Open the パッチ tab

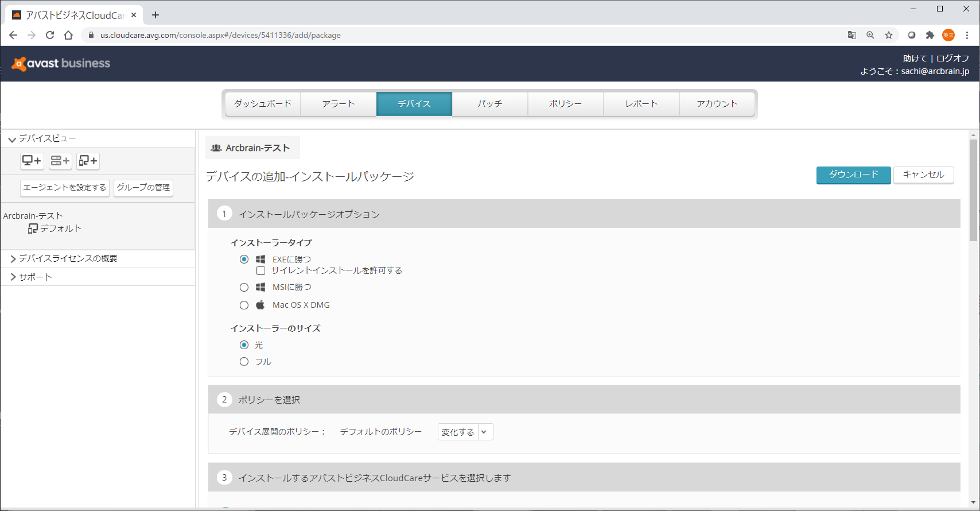[490, 104]
